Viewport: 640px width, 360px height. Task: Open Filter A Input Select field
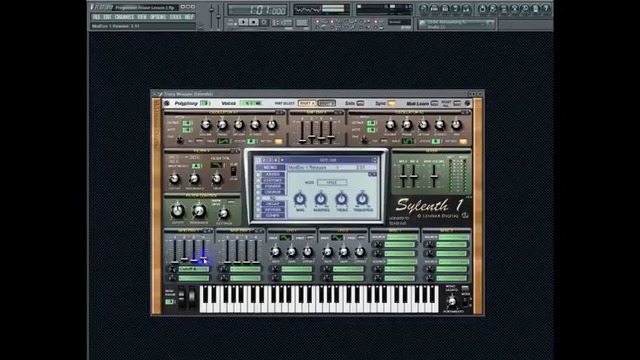click(196, 166)
